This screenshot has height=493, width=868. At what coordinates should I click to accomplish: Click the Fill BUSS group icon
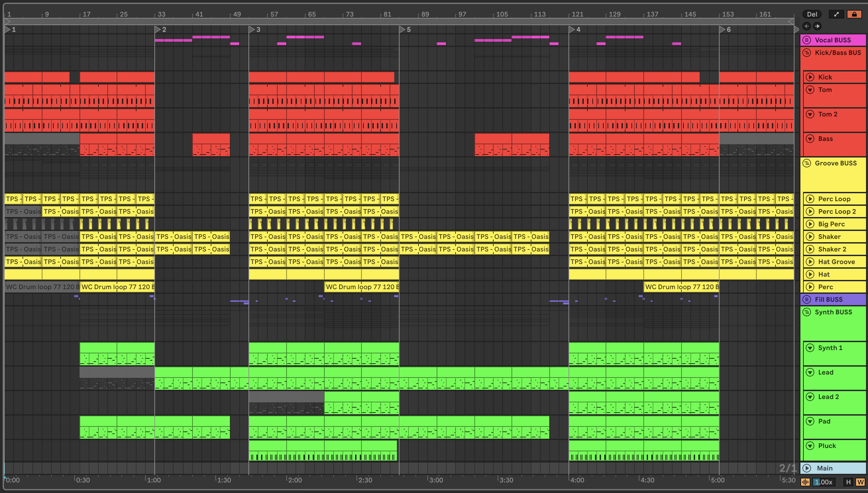(807, 299)
